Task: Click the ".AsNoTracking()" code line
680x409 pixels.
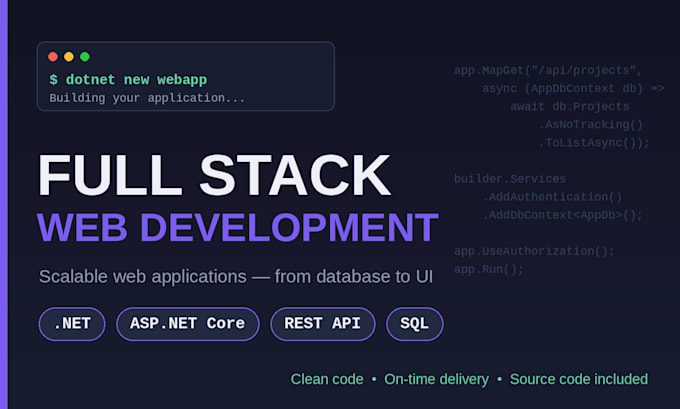Action: 591,125
